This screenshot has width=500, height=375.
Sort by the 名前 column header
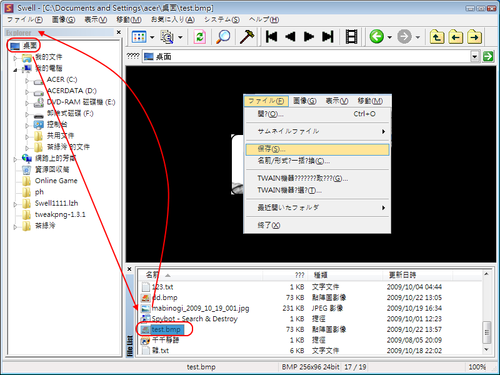[x=201, y=275]
